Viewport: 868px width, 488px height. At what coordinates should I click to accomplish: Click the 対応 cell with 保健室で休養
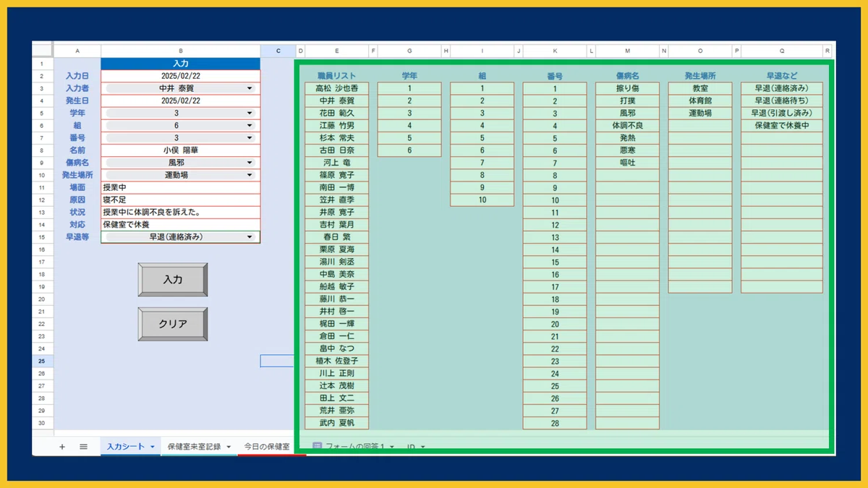tap(180, 224)
